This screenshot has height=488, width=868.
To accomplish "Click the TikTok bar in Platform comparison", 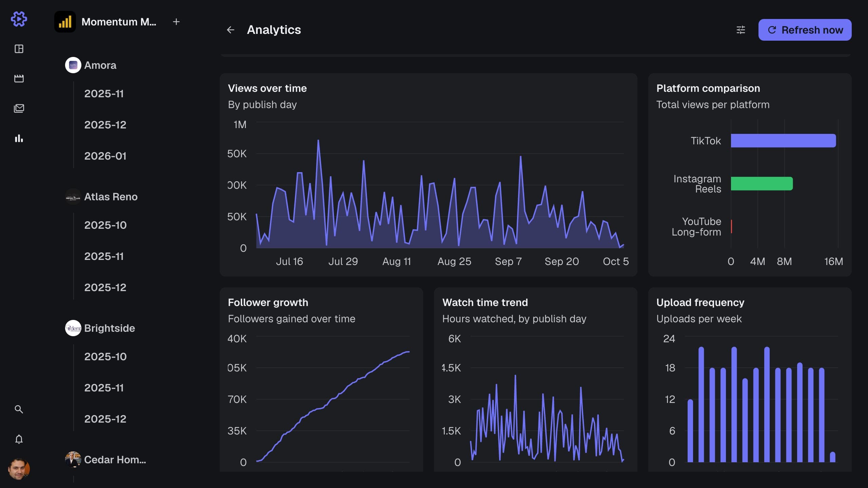I will pyautogui.click(x=783, y=141).
